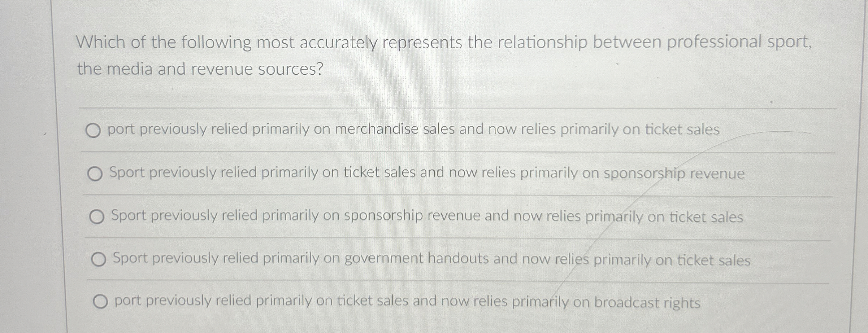Click the words 'the media and revenue sources?'

(x=200, y=69)
